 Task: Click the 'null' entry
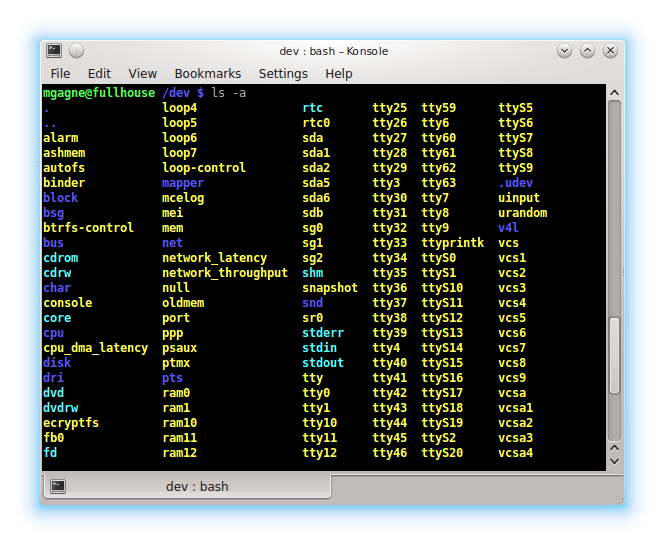click(176, 288)
